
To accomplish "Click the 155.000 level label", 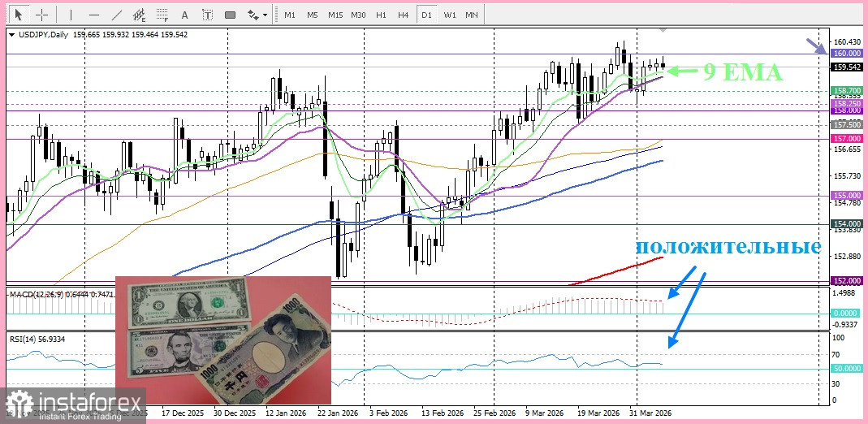I will 847,196.
